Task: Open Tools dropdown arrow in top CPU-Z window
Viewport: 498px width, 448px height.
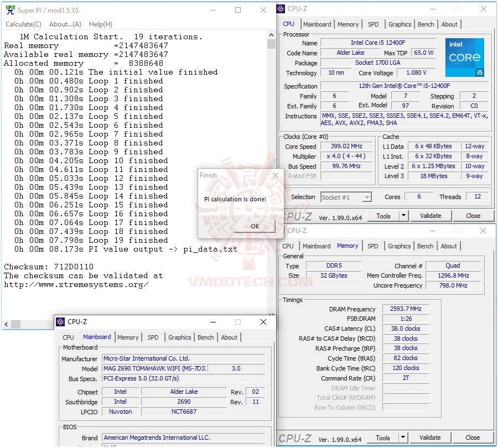Action: 403,216
